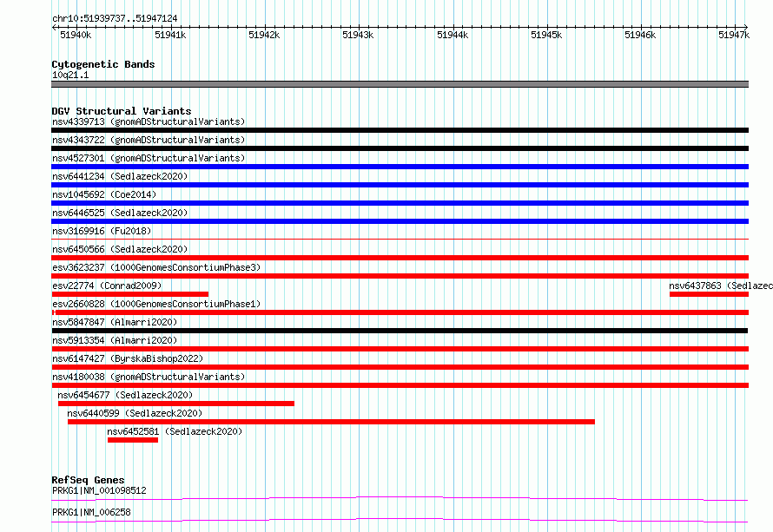Click the 51941k ruler tick label
This screenshot has width=773, height=532.
(170, 35)
